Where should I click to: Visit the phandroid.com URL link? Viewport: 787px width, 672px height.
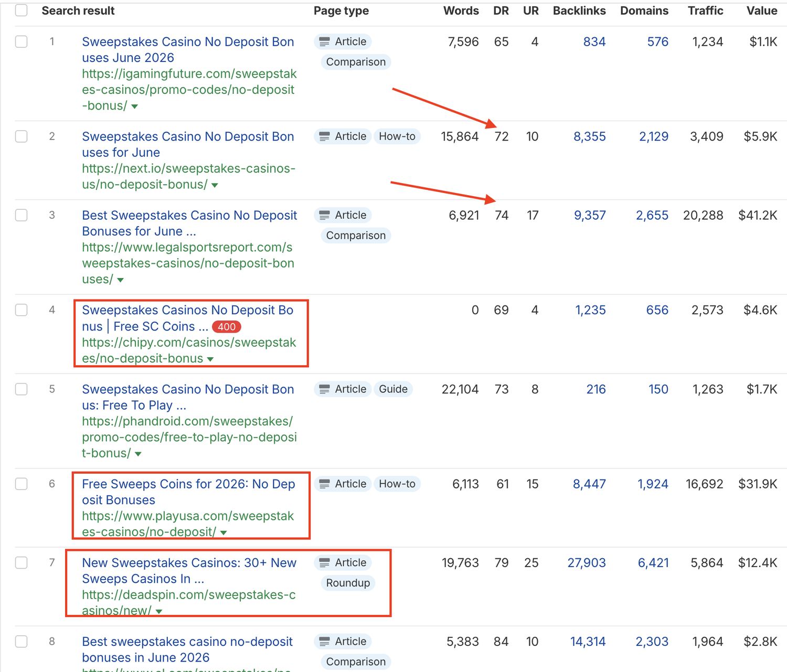[x=189, y=437]
